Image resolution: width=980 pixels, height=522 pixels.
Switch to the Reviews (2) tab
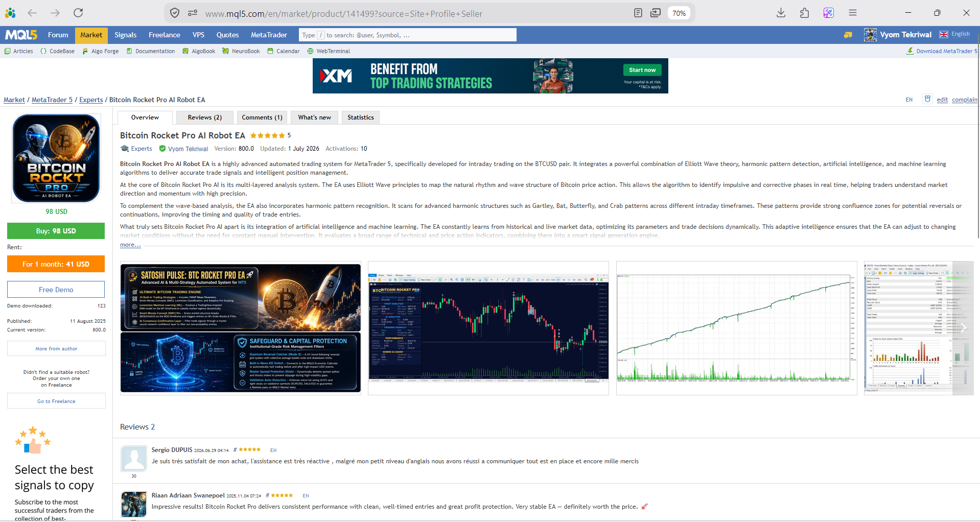[205, 117]
